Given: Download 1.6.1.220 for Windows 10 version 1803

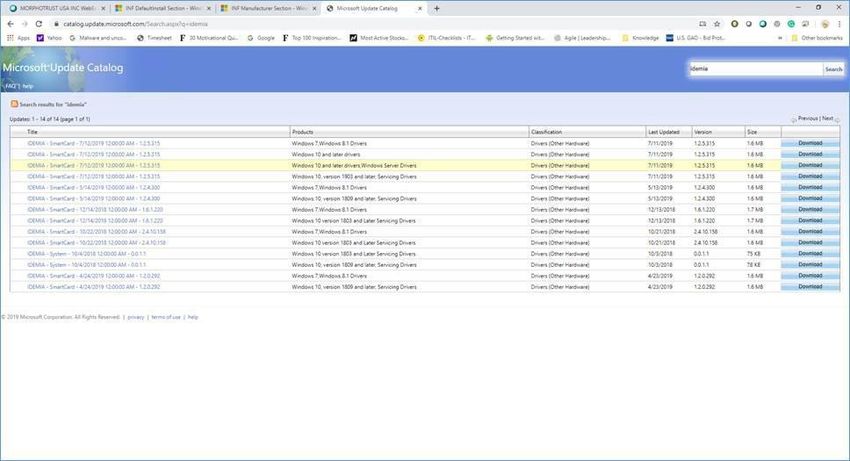Looking at the screenshot, I should click(810, 221).
